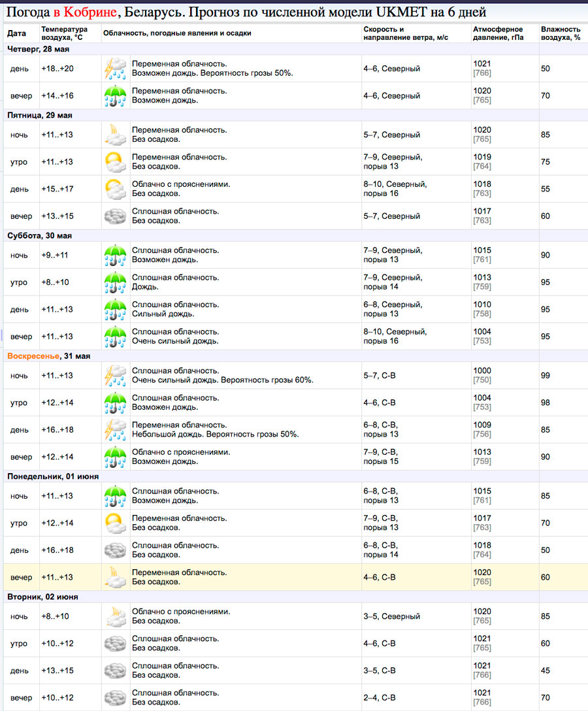
Task: Click the "Температура воздуха, °C" column header
Action: (x=64, y=33)
